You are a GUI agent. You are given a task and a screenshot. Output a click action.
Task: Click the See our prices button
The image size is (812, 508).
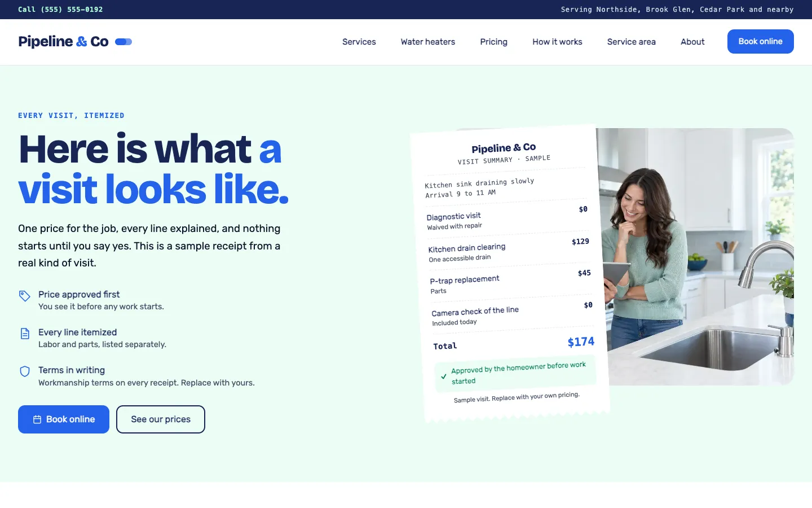click(161, 419)
